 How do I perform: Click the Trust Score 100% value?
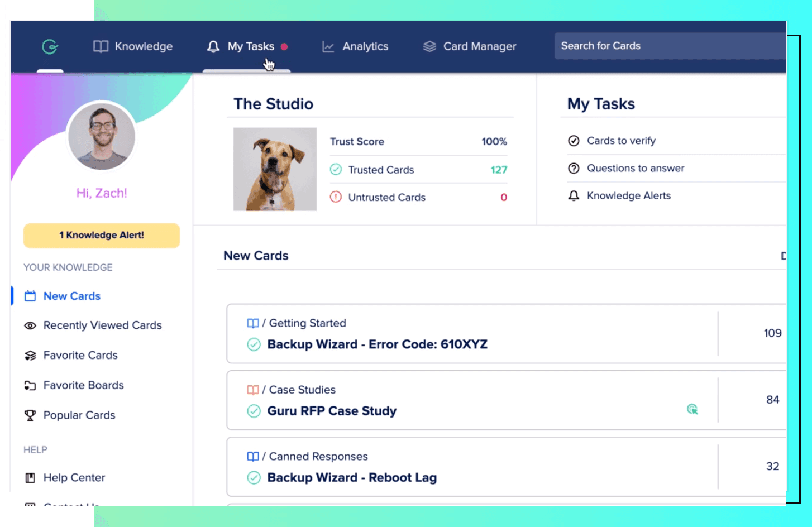[494, 142]
